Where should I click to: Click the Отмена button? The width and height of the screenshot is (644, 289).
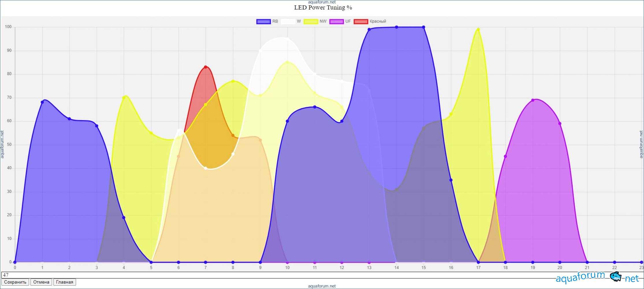click(41, 282)
